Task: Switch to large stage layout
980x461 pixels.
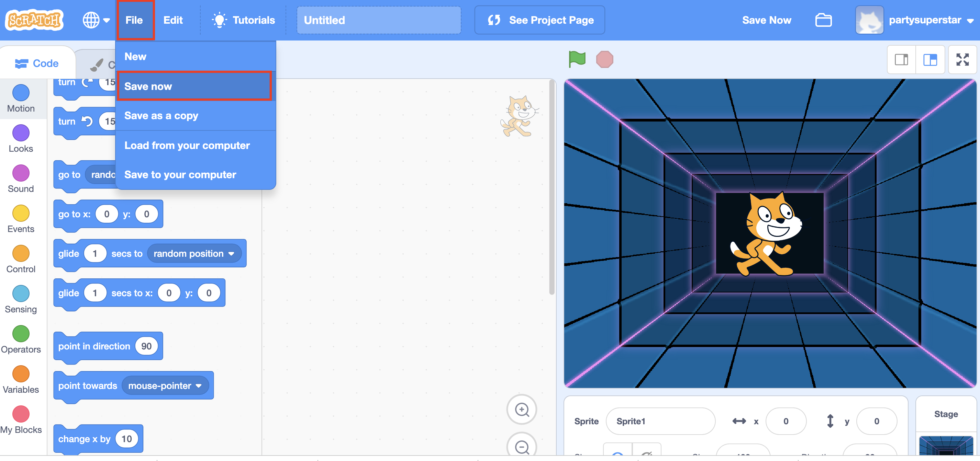Action: [x=930, y=59]
